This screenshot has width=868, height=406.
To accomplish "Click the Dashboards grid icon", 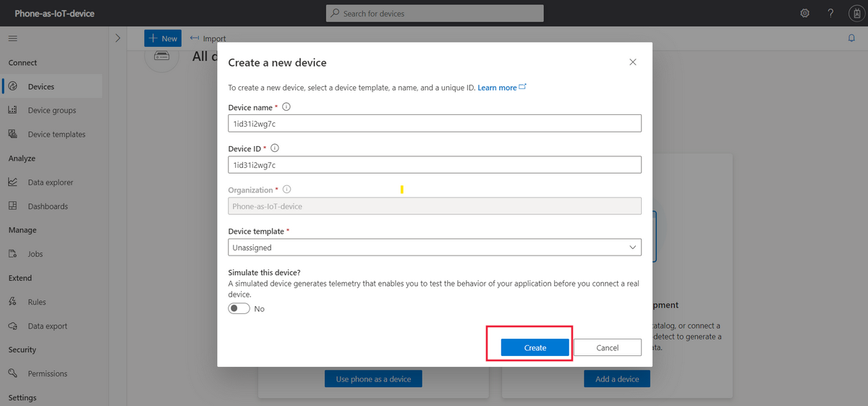I will pyautogui.click(x=13, y=206).
